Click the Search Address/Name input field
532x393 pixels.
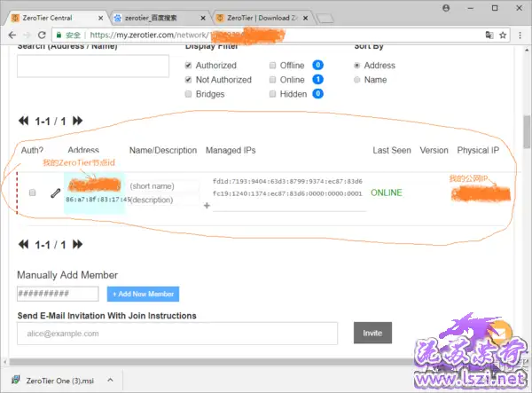tap(93, 66)
